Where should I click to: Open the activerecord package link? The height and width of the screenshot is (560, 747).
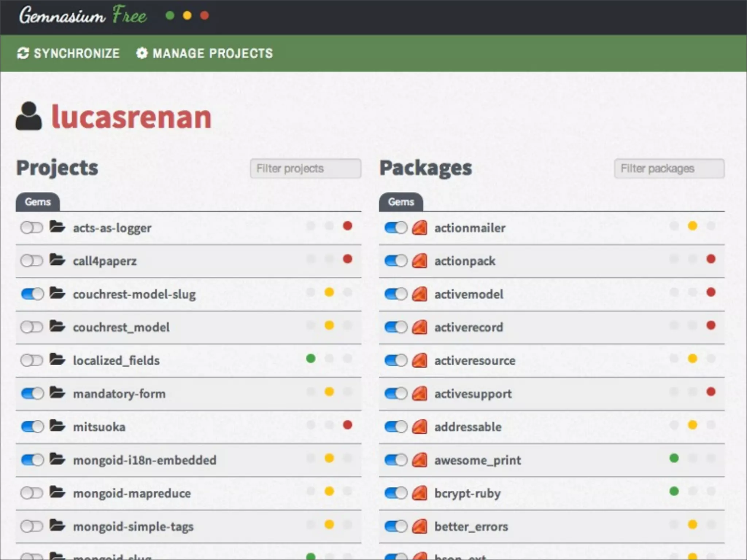469,327
